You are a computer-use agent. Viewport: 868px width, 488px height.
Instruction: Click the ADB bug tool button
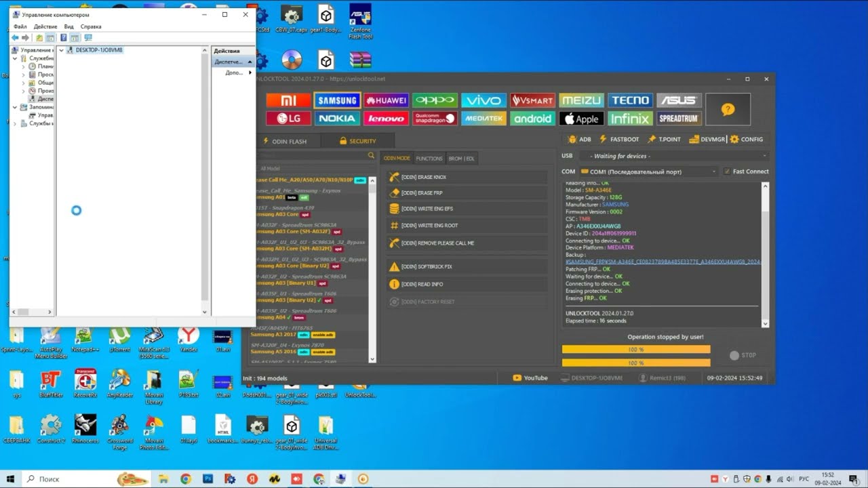coord(580,139)
